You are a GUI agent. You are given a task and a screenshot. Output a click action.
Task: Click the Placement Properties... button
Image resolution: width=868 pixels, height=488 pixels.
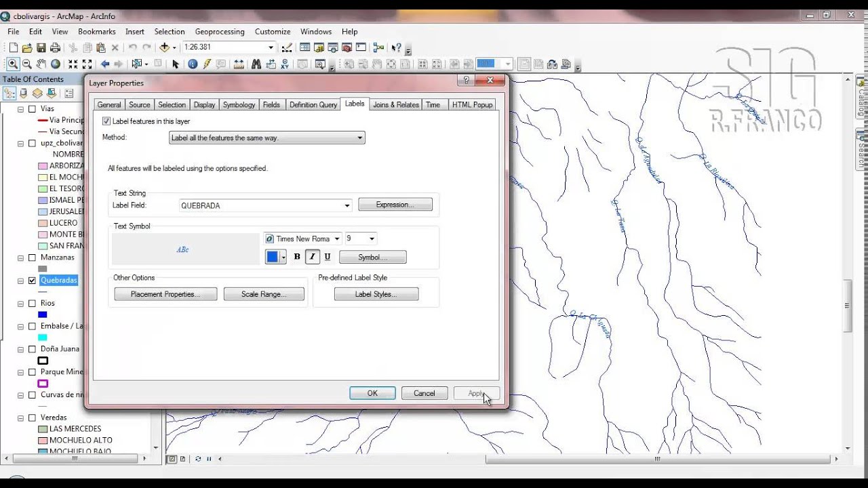(x=165, y=294)
